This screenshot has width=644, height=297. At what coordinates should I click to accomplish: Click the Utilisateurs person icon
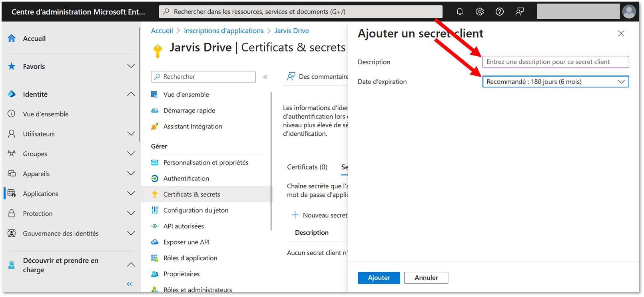12,134
